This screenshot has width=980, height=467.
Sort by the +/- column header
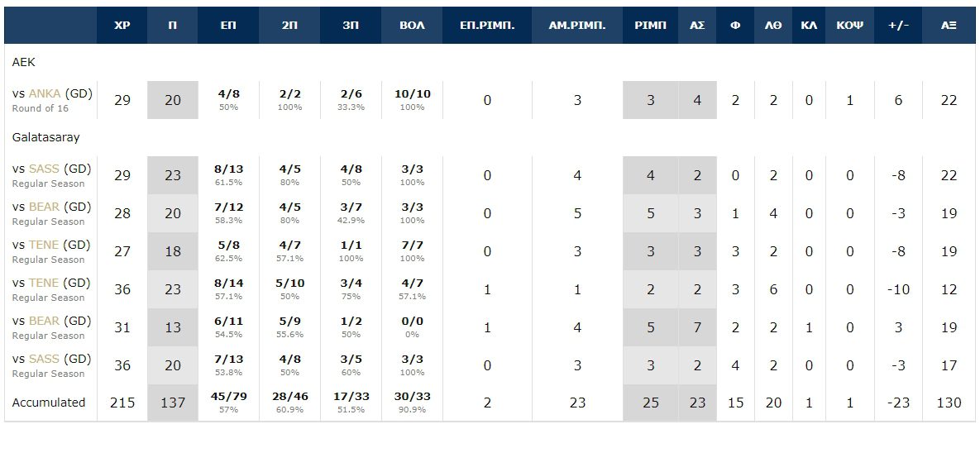click(898, 26)
